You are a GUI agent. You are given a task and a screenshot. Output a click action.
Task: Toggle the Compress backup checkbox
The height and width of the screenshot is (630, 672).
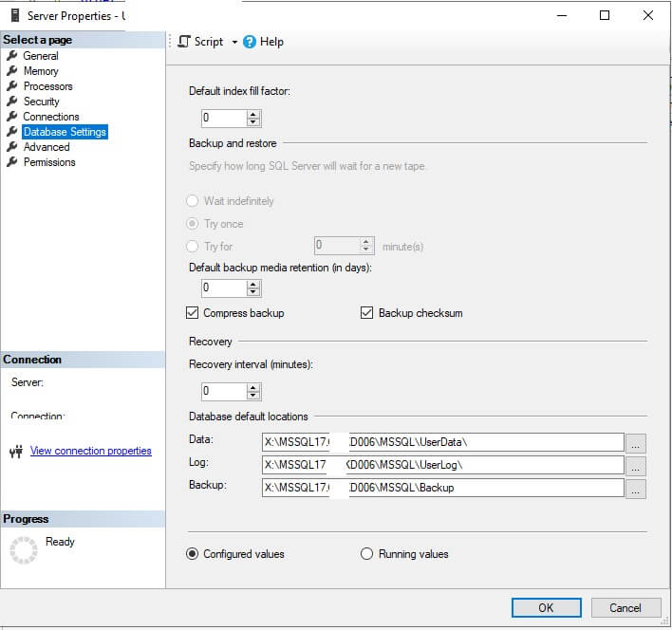pyautogui.click(x=193, y=313)
